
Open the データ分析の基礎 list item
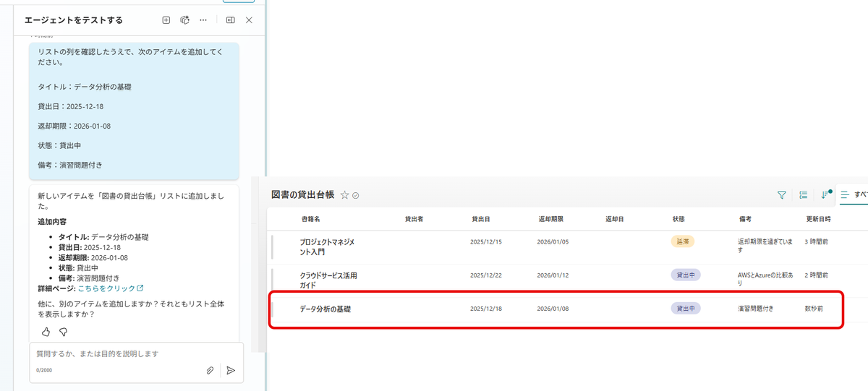tap(325, 309)
